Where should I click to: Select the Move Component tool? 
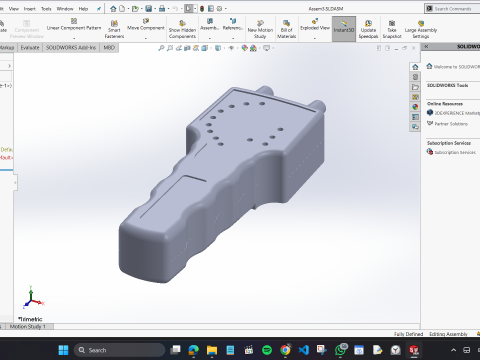click(146, 24)
